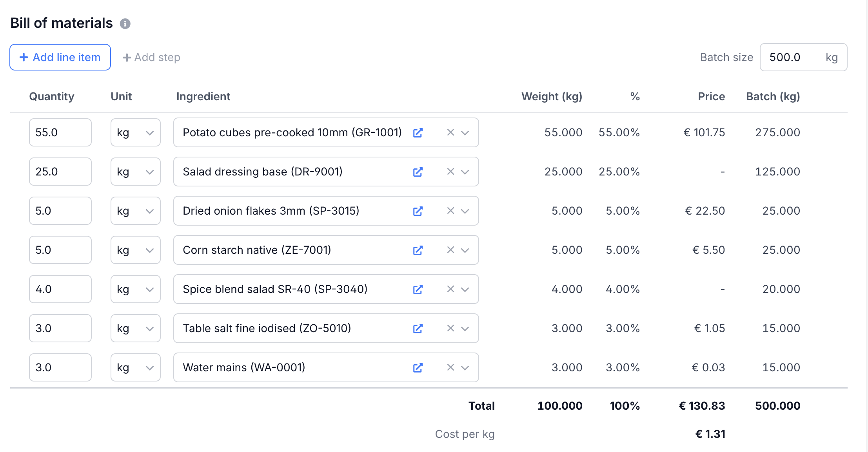Click the Add line item button

tap(60, 57)
